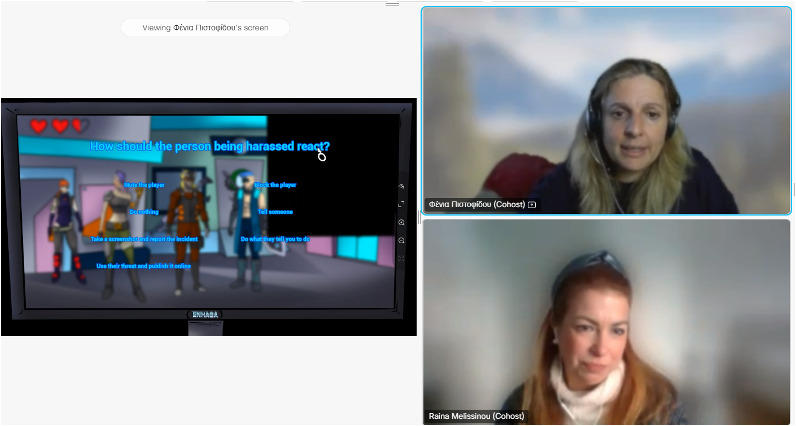
Task: Select the 'Do nothing' answer
Action: pyautogui.click(x=144, y=212)
